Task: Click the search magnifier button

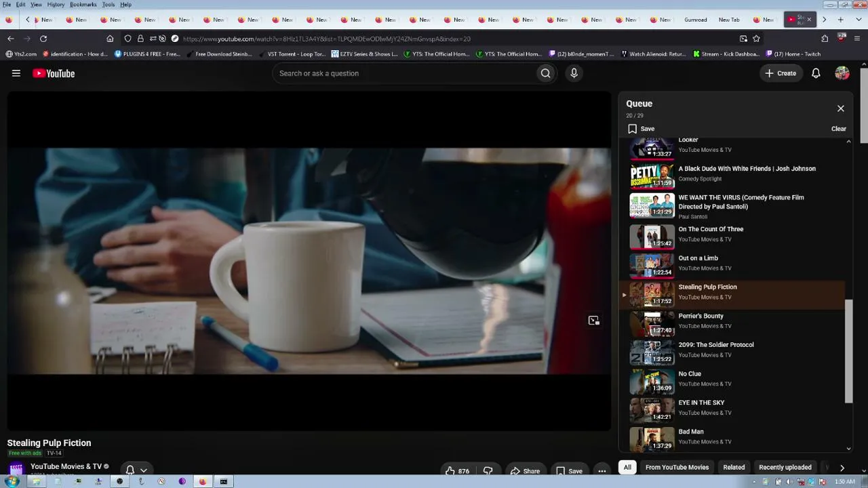Action: coord(545,73)
